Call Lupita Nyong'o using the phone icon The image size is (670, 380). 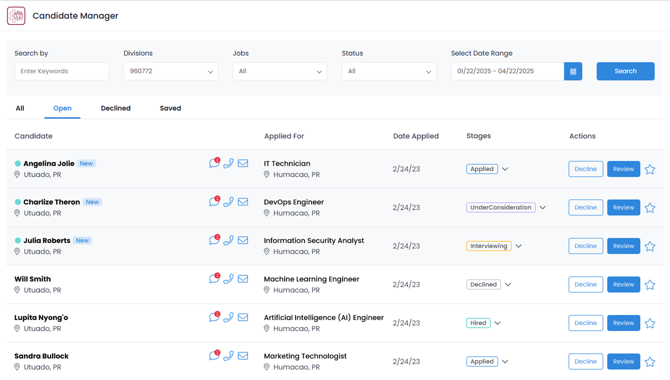[x=229, y=317]
